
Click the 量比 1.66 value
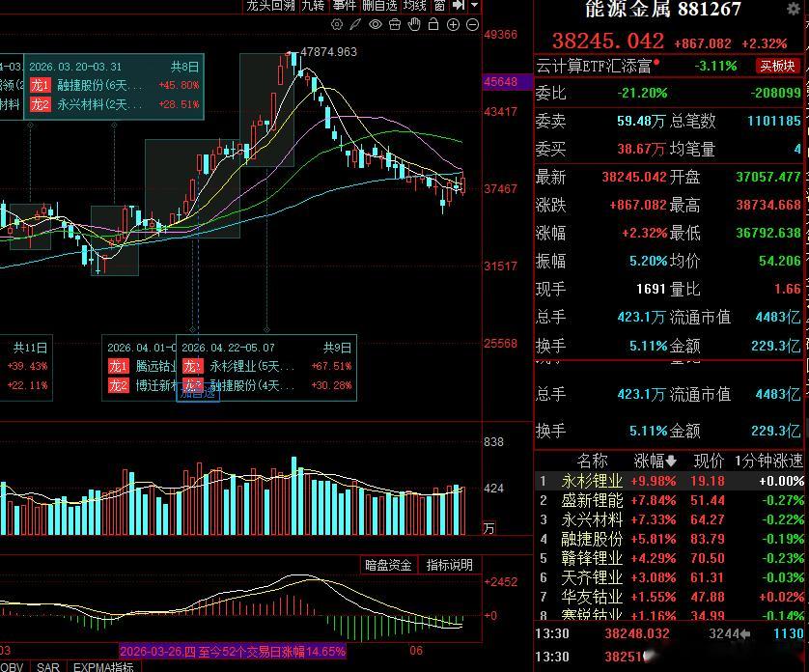click(x=788, y=289)
